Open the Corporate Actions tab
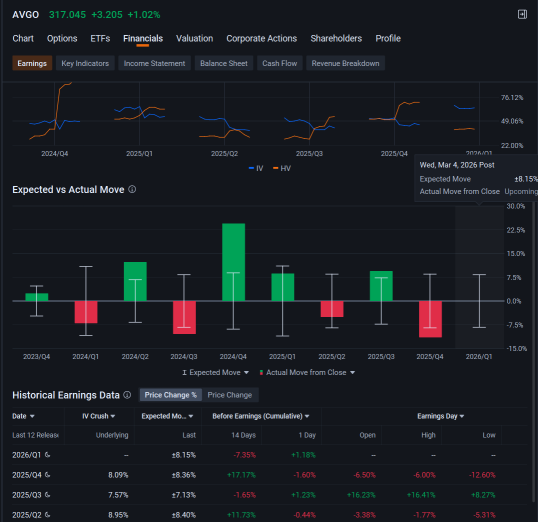The image size is (538, 522). (x=261, y=38)
